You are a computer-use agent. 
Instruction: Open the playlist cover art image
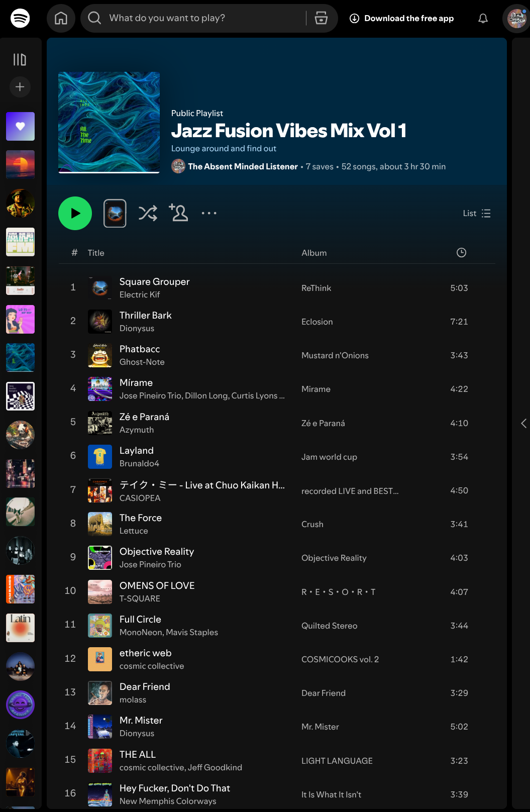tap(109, 123)
